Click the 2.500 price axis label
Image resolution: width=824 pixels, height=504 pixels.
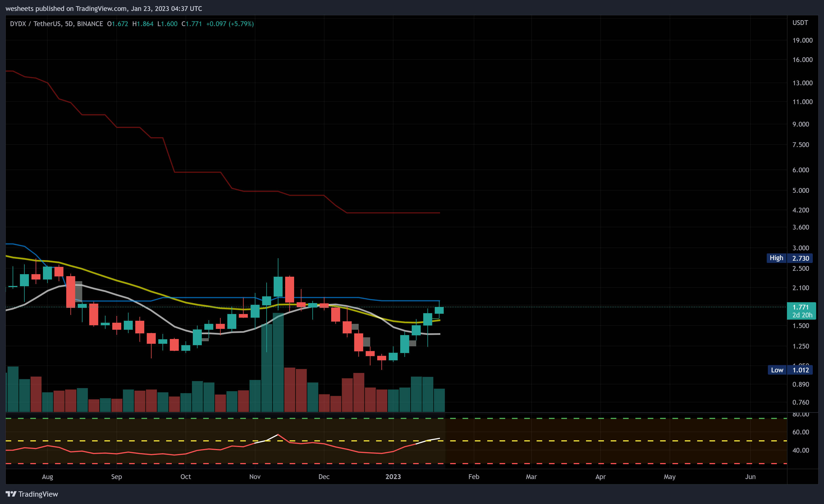coord(801,269)
